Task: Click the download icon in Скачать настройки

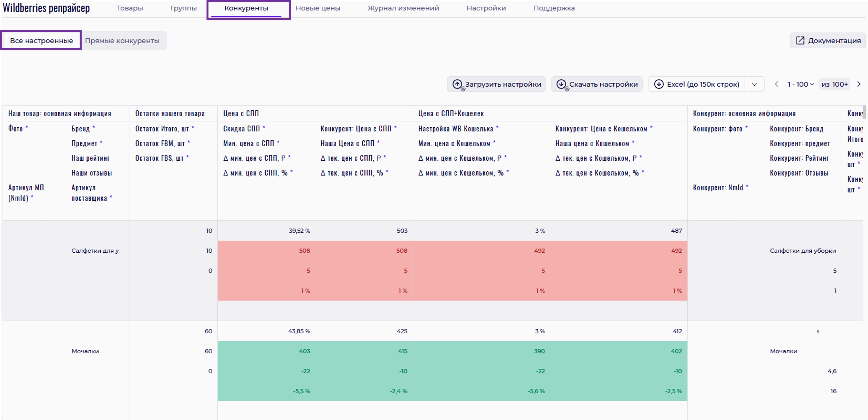Action: coord(561,84)
